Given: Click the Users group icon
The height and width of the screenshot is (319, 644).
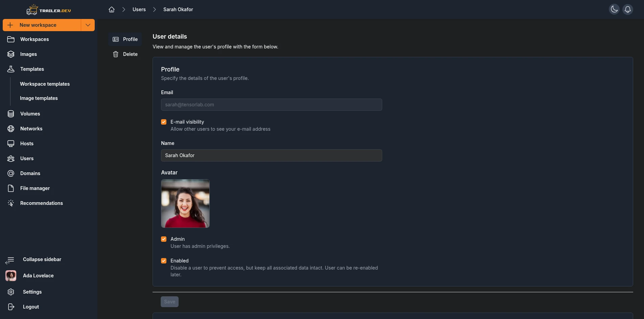Looking at the screenshot, I should tap(11, 158).
